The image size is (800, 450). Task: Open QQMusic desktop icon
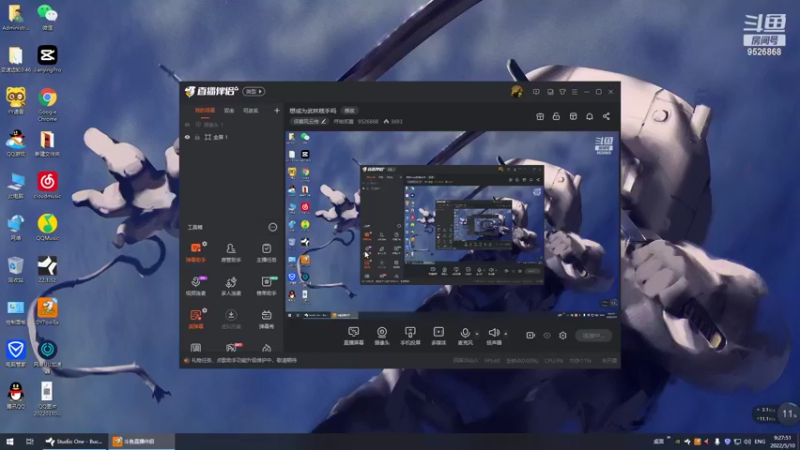(47, 228)
